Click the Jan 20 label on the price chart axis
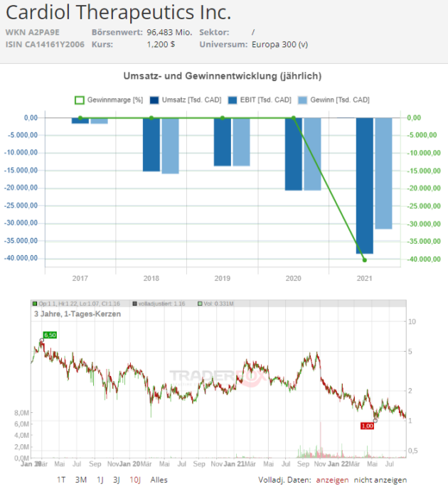Viewport: 448px width, 494px height. point(129,464)
